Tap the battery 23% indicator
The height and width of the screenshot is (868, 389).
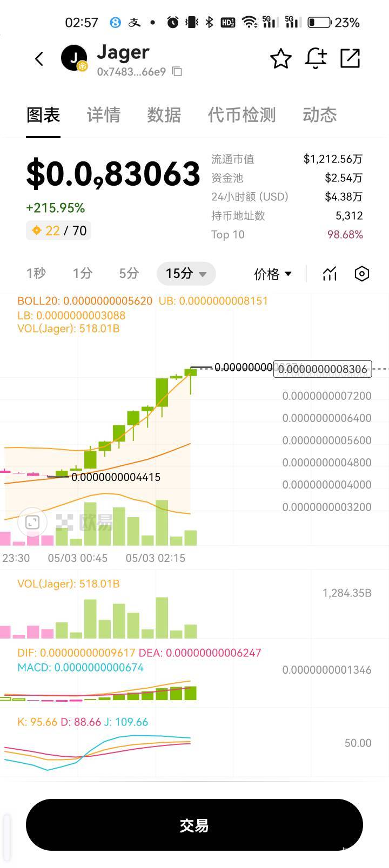coord(333,22)
